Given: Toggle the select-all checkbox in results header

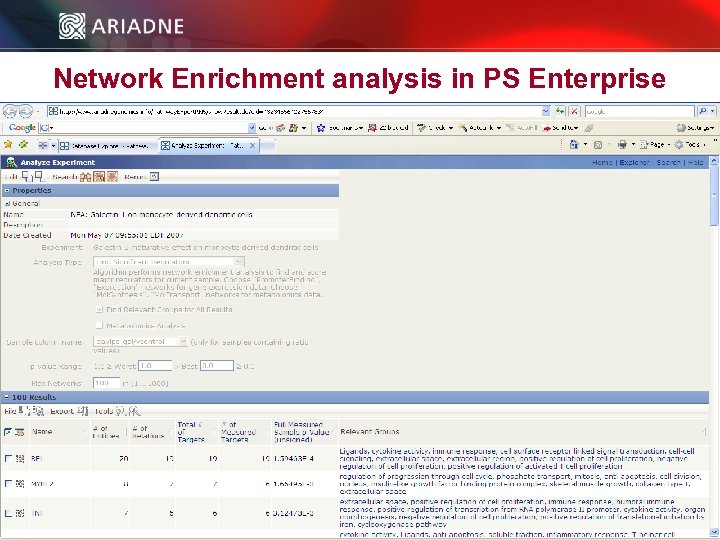Looking at the screenshot, I should click(8, 432).
